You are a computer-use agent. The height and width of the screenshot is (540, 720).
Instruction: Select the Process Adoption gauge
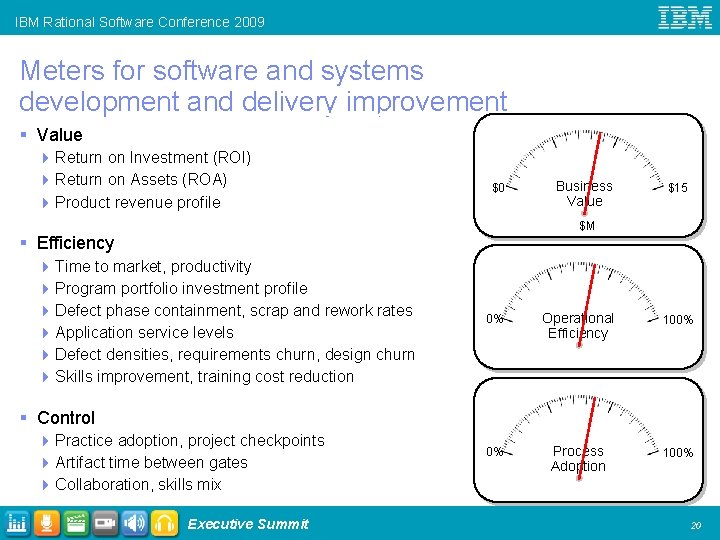[x=588, y=440]
